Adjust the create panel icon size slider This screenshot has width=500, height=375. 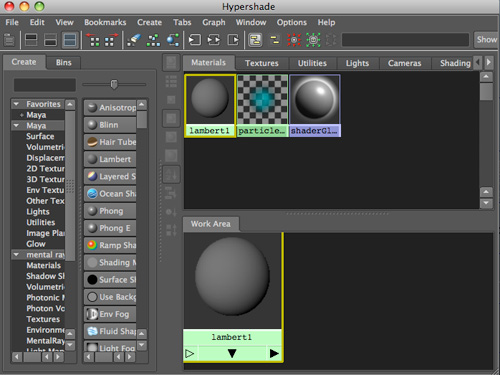(114, 84)
